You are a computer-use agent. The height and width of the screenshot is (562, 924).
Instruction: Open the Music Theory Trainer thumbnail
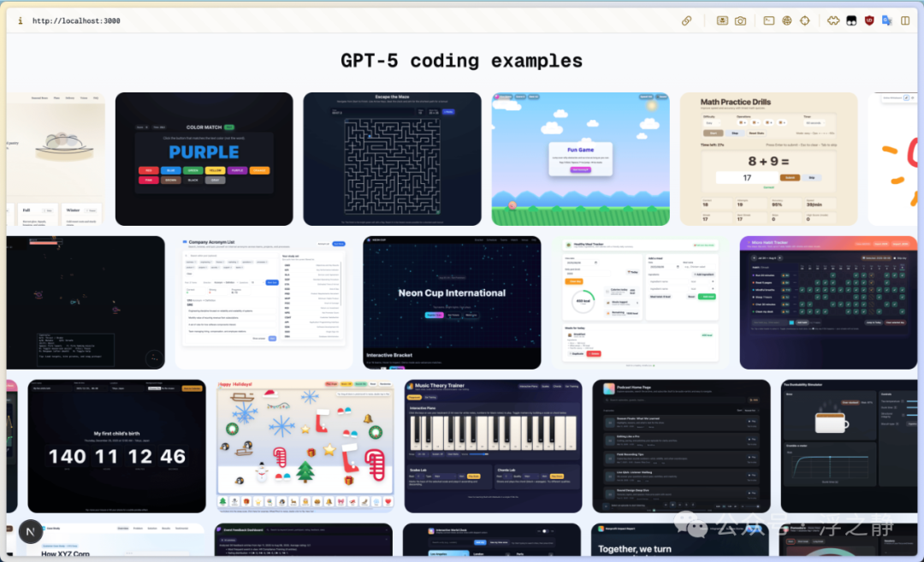494,446
